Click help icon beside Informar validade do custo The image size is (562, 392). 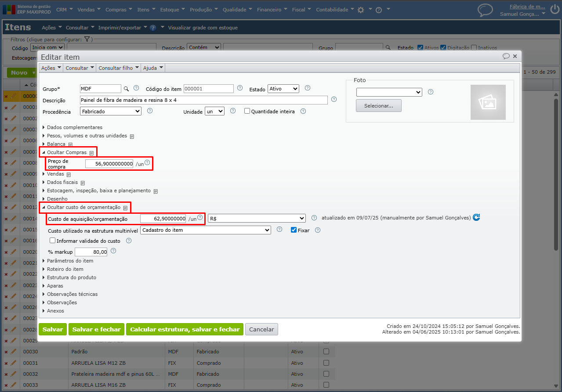pyautogui.click(x=129, y=241)
